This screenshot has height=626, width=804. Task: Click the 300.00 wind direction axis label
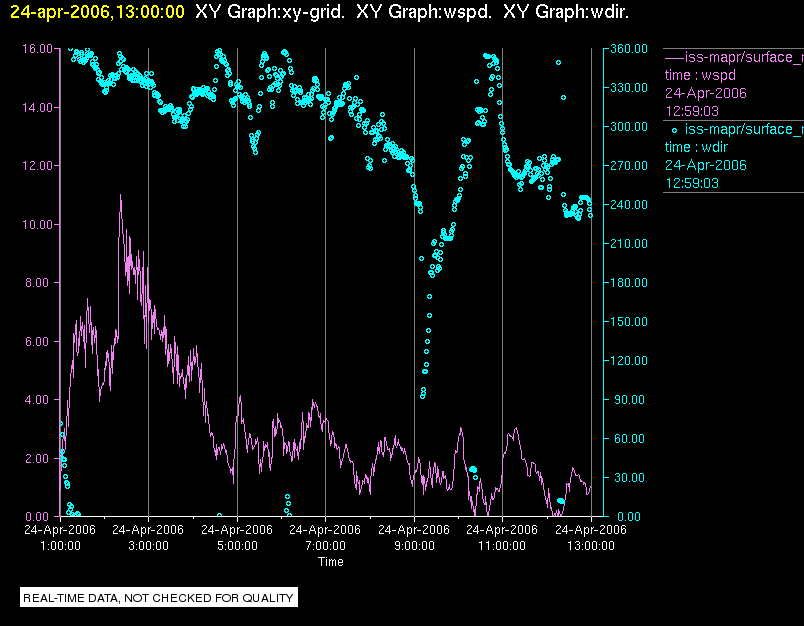pyautogui.click(x=629, y=127)
